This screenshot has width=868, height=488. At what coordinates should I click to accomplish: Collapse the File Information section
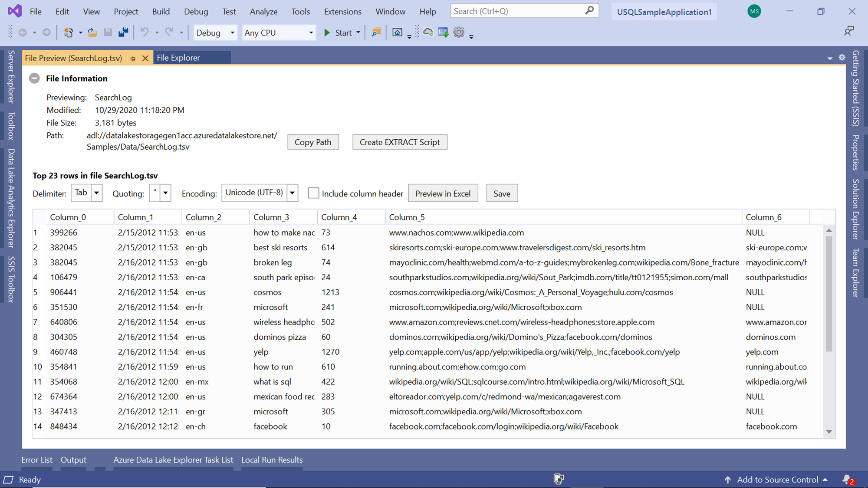point(34,79)
